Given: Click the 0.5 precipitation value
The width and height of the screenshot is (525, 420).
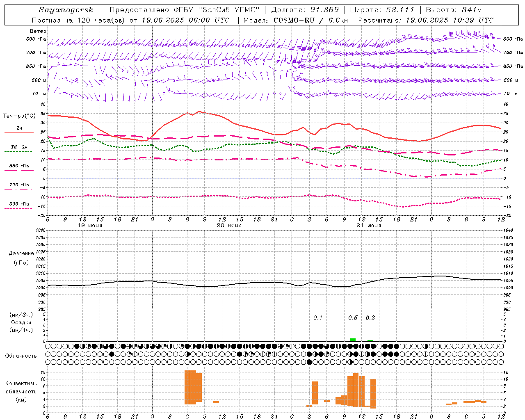Looking at the screenshot, I should (353, 317).
